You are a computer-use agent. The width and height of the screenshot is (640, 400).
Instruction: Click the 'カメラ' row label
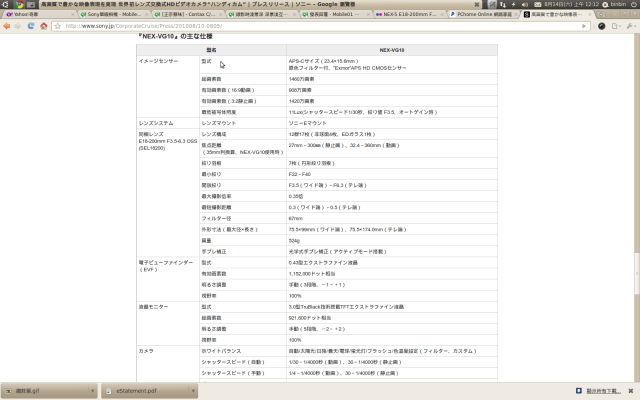146,351
